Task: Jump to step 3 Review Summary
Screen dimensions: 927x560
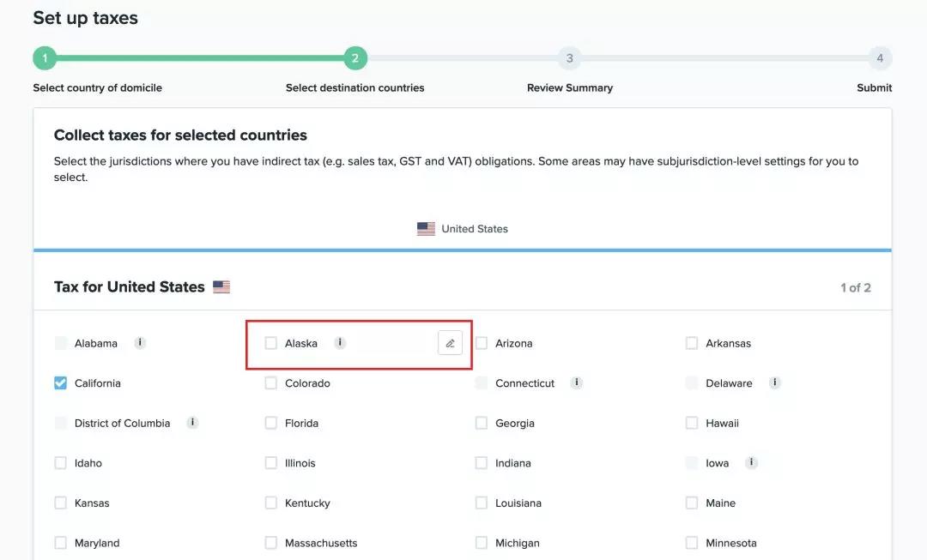Action: [x=569, y=58]
